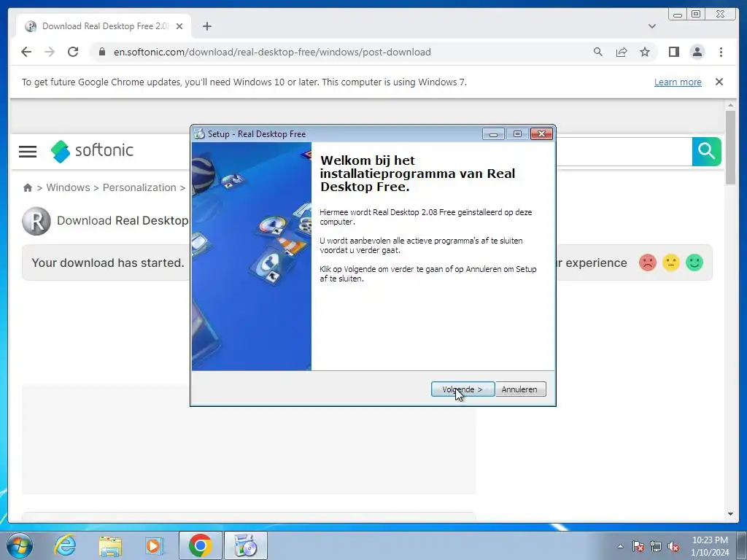Open the Windows Start menu
Screen dimensions: 747x560
(x=20, y=545)
